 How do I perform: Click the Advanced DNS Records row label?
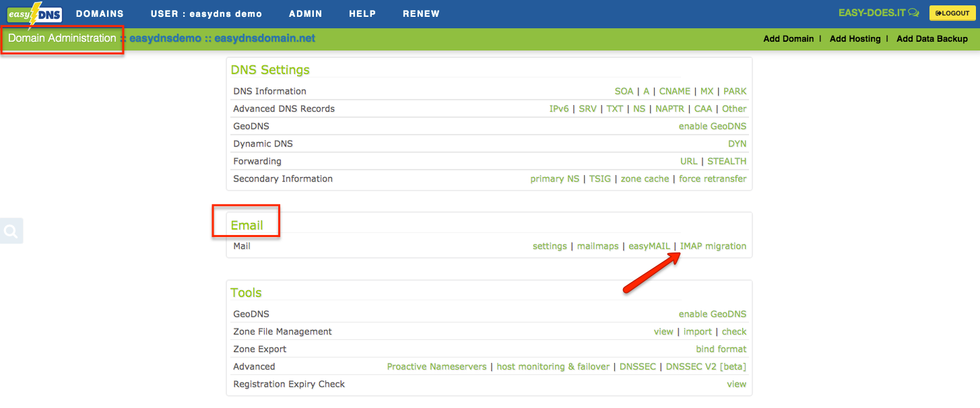pos(284,109)
